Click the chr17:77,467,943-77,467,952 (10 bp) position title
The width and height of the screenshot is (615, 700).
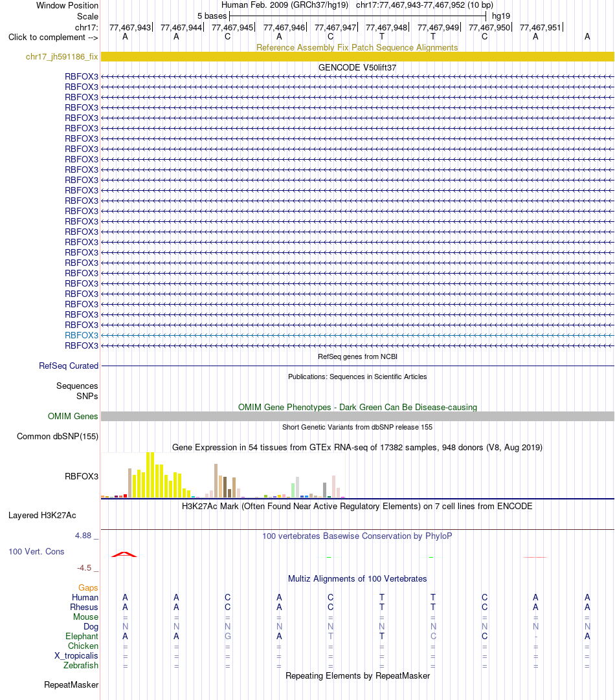tap(424, 5)
